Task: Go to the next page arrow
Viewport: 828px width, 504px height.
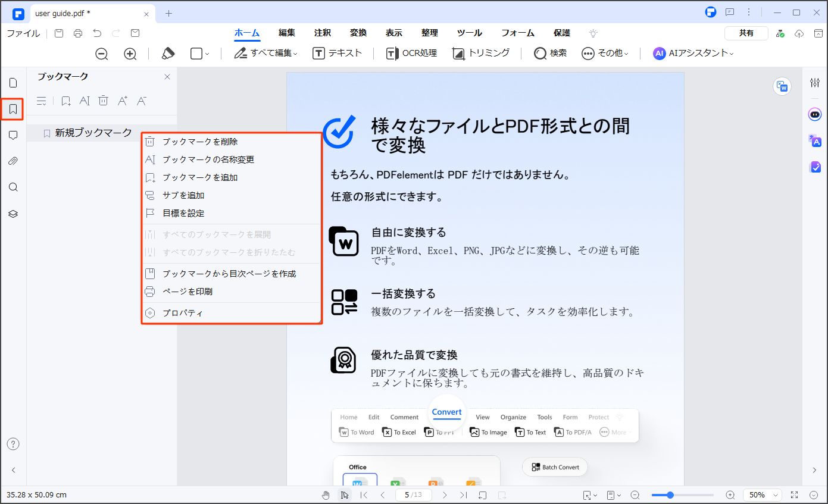Action: (444, 495)
